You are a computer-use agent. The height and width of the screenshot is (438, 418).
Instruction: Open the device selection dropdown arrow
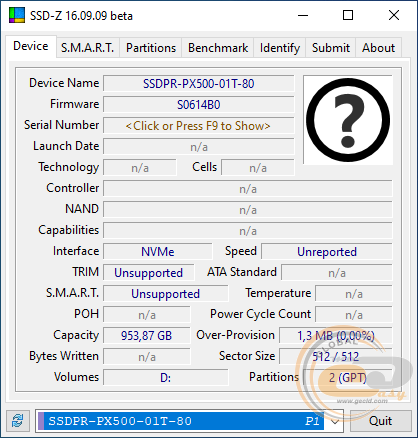[335, 422]
